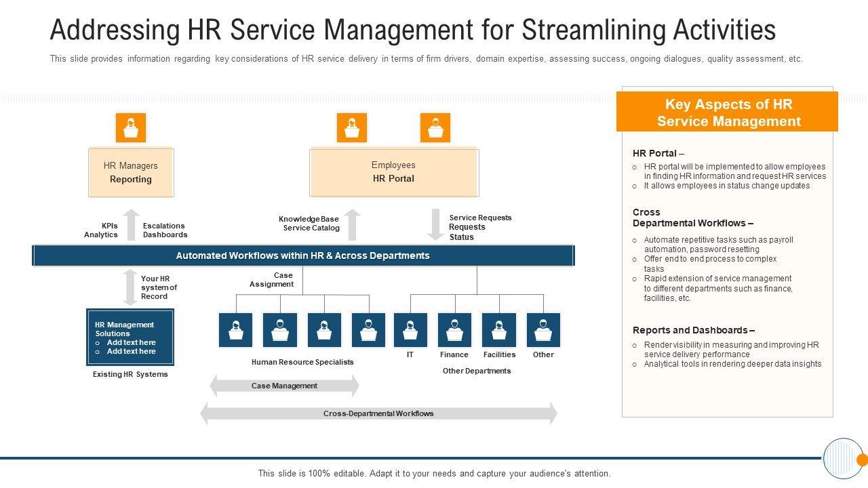Click the orange person icon above HR Managers

point(131,127)
